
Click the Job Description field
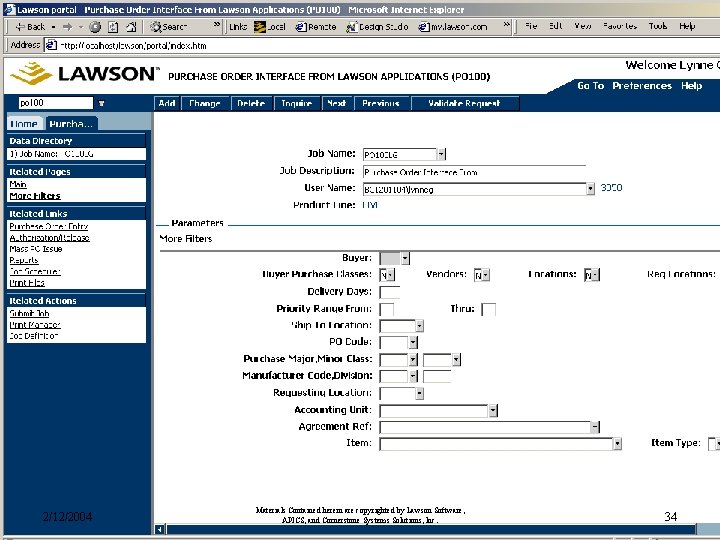[474, 172]
